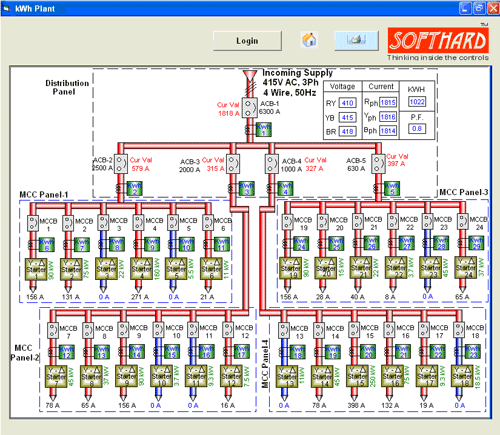Toggle the MCCB 3 breaker switch
500x435 pixels.
coord(103,222)
